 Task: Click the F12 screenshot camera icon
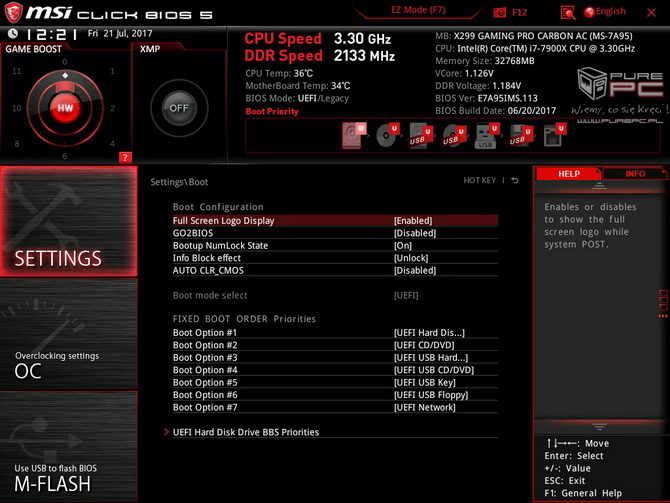500,12
